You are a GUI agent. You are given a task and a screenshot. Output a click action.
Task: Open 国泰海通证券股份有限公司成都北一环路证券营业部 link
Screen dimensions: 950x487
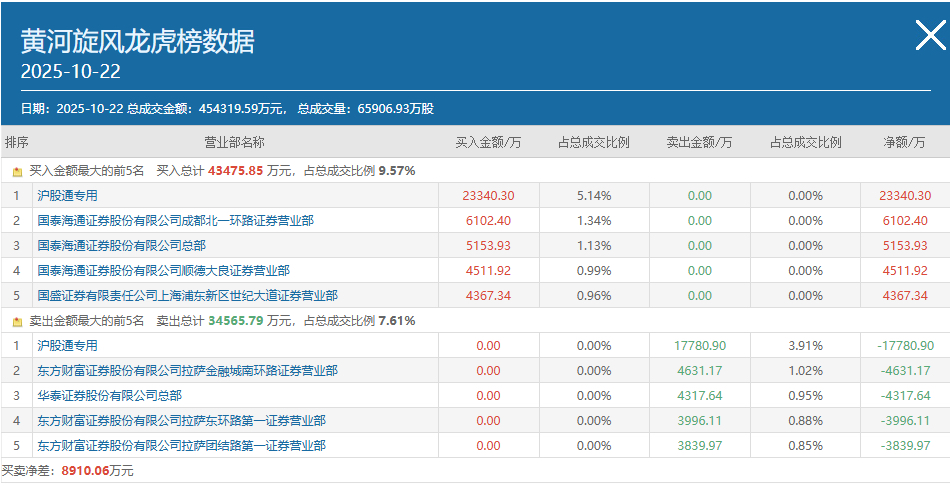[176, 221]
